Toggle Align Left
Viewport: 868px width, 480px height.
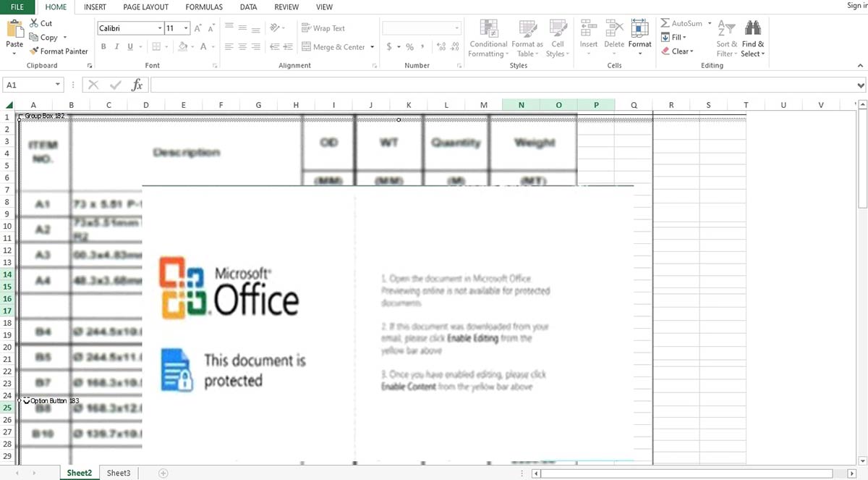(x=229, y=46)
